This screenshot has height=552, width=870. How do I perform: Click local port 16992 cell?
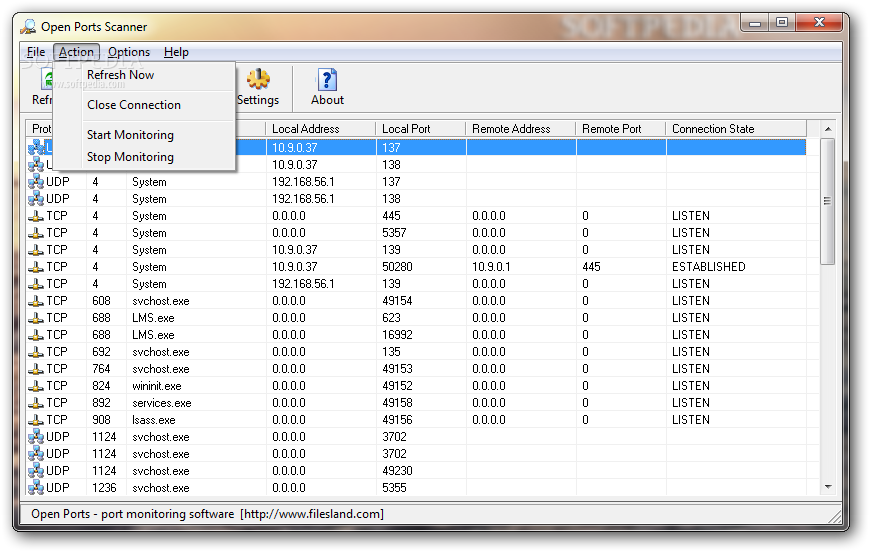tap(397, 335)
